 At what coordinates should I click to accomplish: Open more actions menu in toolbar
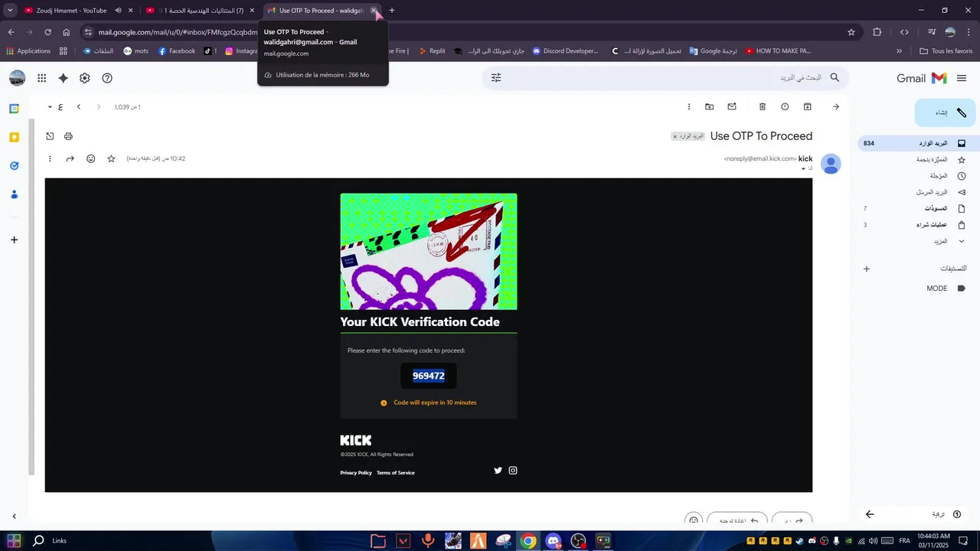click(688, 106)
